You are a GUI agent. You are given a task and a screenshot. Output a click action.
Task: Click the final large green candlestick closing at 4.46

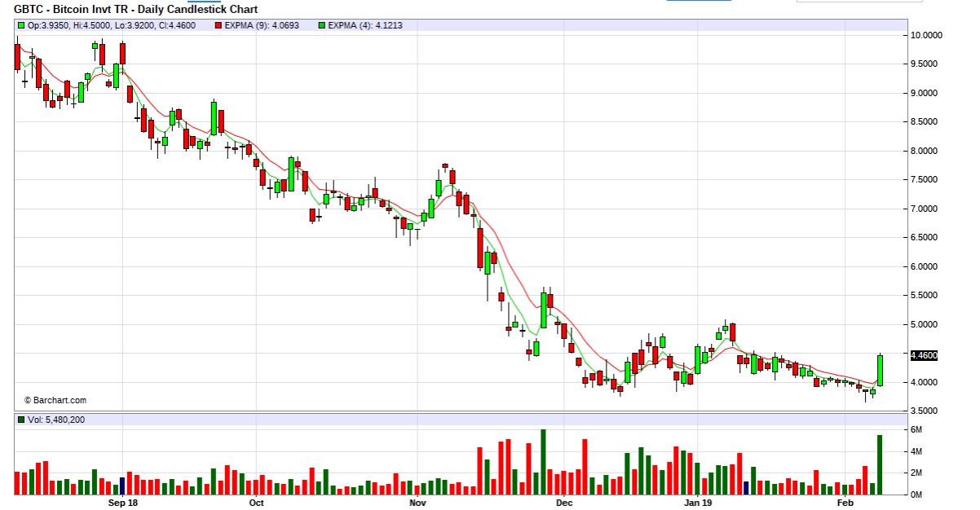(880, 370)
